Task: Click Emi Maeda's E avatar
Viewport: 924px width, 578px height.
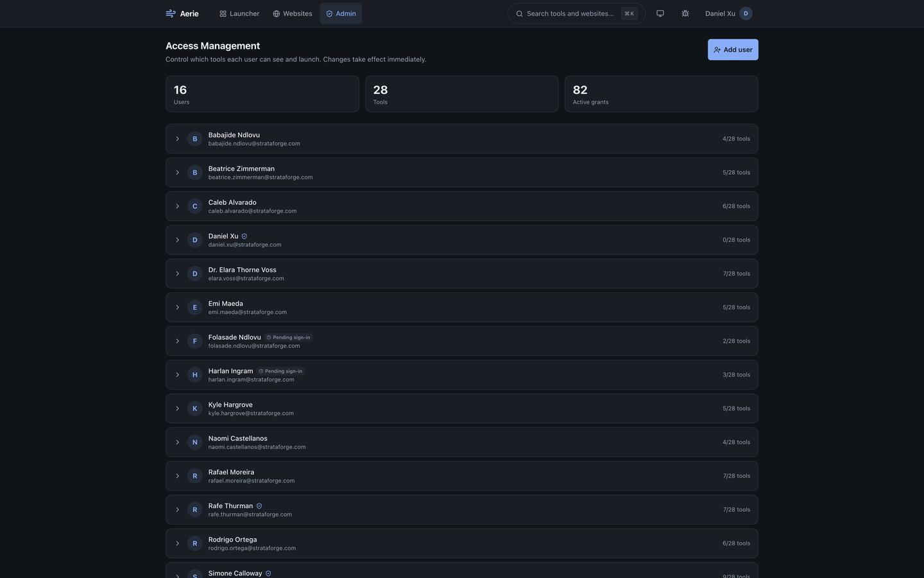Action: pos(195,308)
